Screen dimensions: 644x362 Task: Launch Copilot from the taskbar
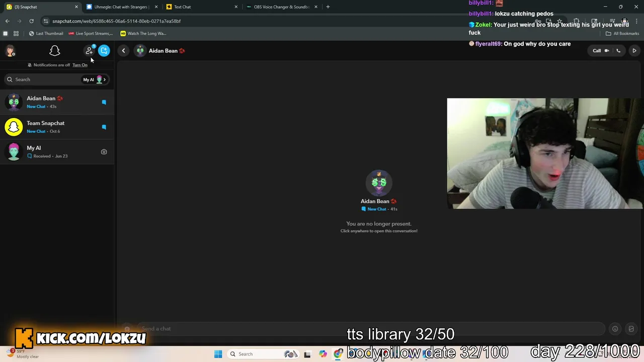(x=323, y=354)
